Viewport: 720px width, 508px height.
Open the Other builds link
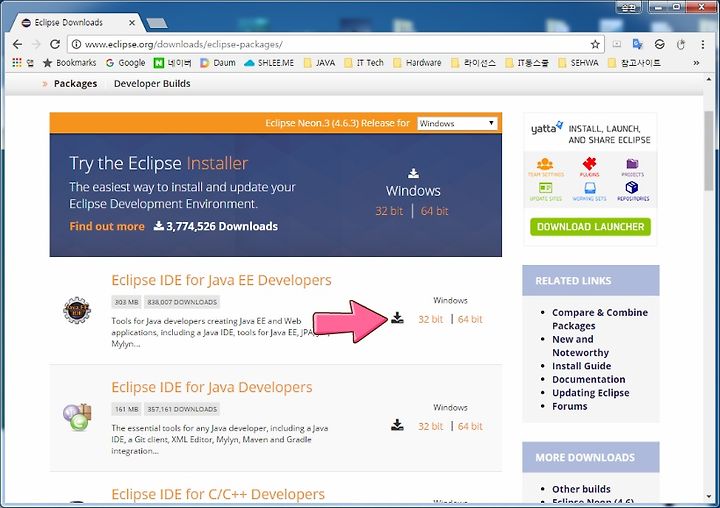pos(581,489)
